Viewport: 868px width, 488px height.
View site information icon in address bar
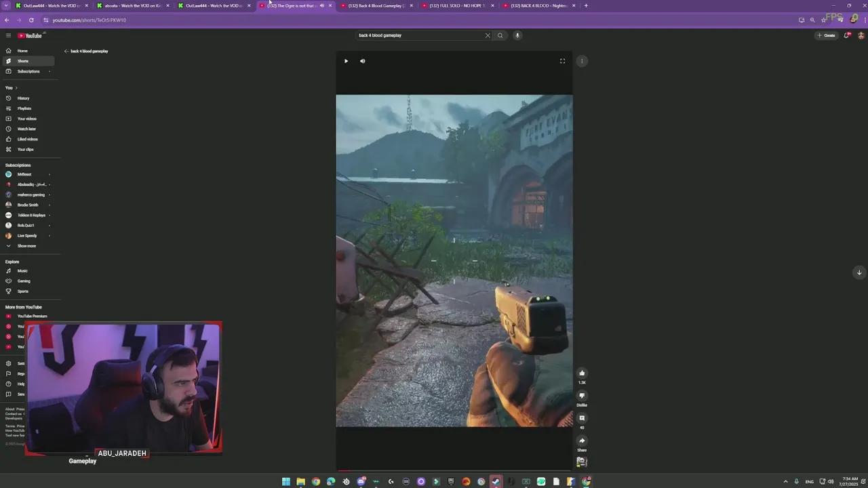45,20
